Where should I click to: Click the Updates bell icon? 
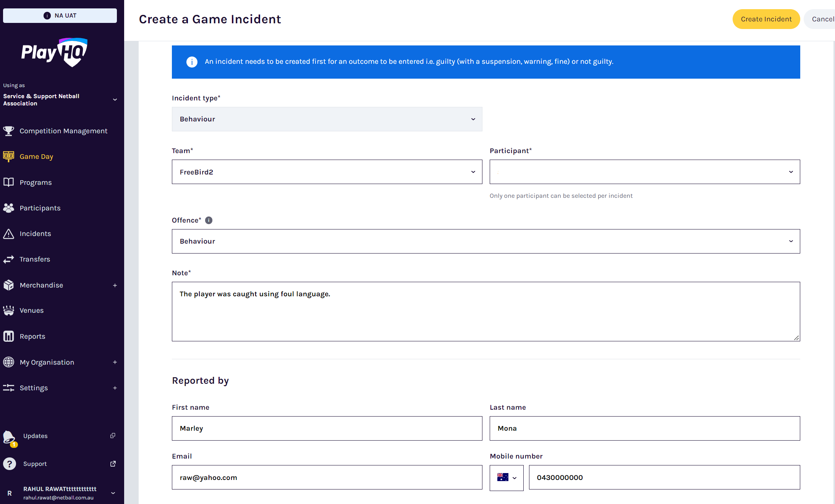9,438
